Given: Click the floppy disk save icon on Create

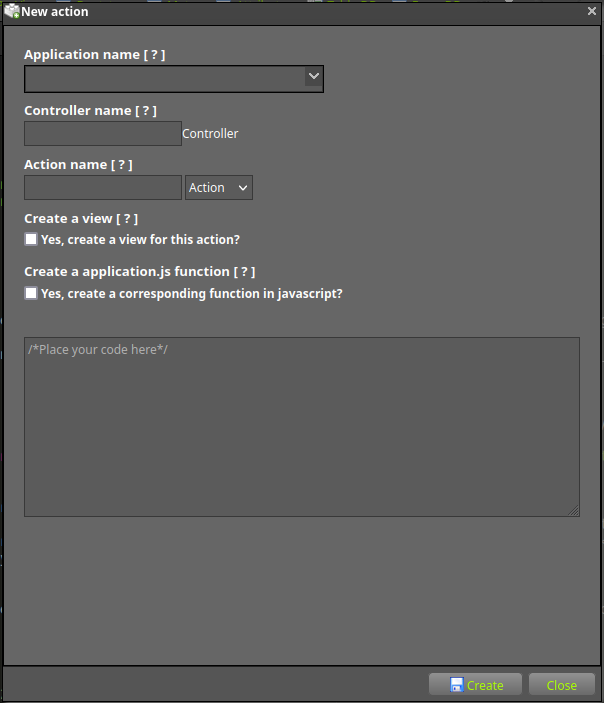Looking at the screenshot, I should pos(456,685).
